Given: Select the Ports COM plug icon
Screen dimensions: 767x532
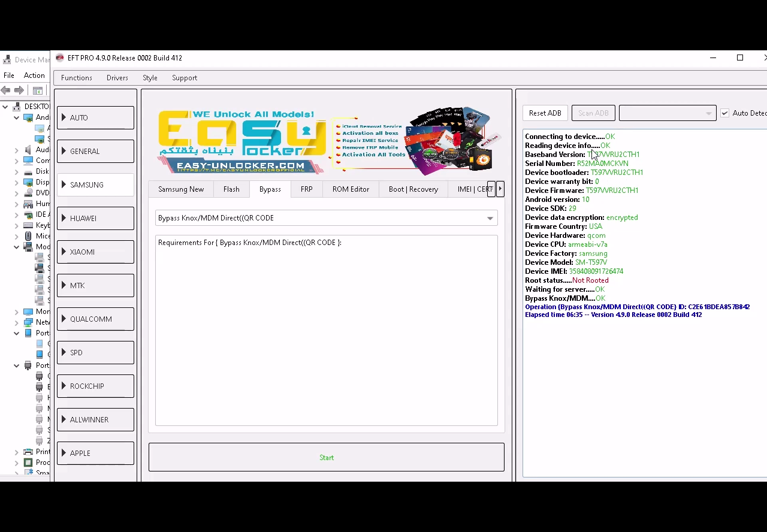Looking at the screenshot, I should (28, 365).
